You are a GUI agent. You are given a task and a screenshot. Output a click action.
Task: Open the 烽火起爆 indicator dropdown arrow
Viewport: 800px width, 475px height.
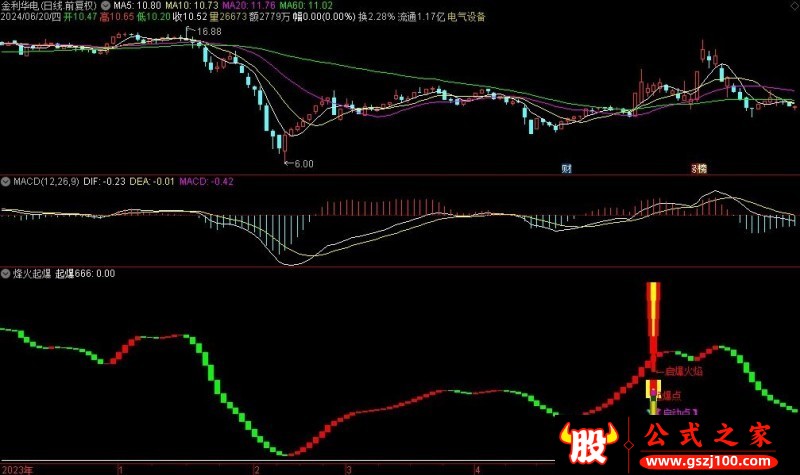click(x=6, y=273)
